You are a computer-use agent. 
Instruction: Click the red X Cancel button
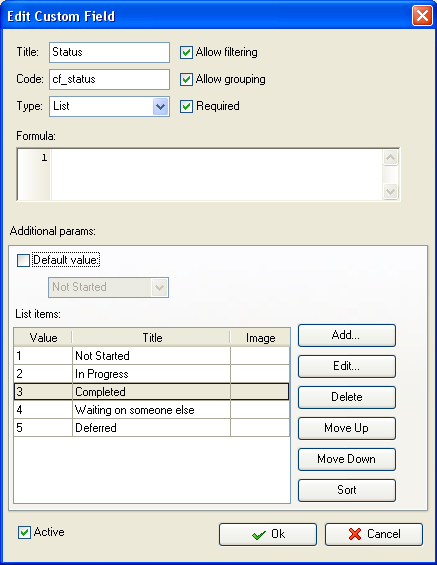coord(374,534)
